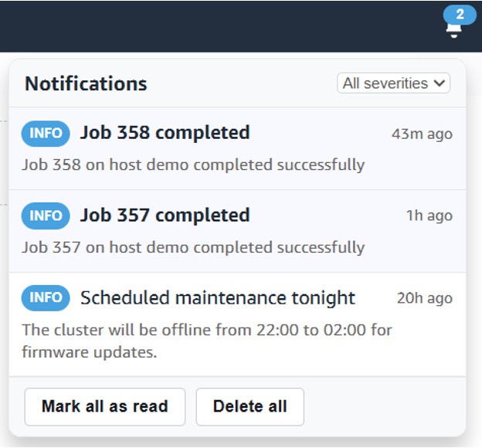
Task: Click the INFO badge on Job 358
Action: click(46, 133)
